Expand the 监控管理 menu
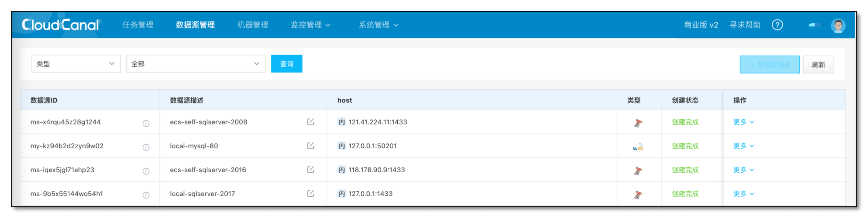868x218 pixels. [311, 25]
